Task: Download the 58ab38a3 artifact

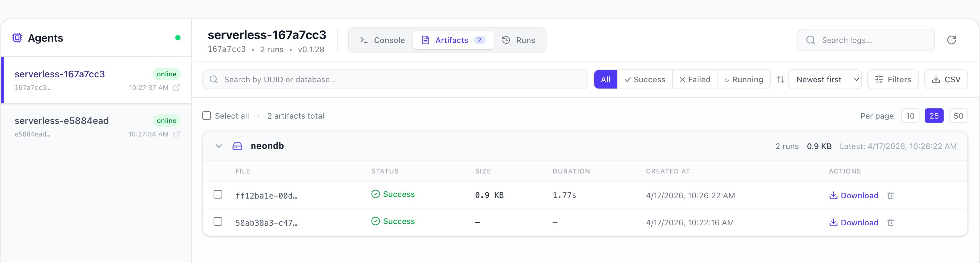Action: coord(854,222)
